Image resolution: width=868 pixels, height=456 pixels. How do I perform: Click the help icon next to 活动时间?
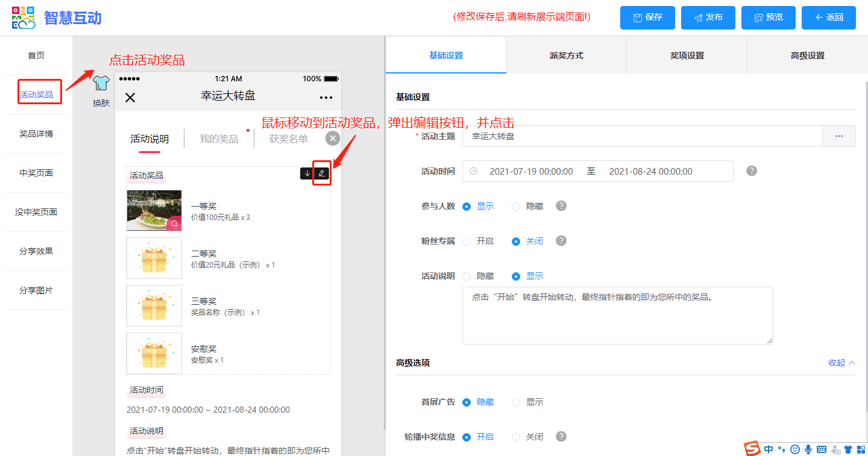click(x=751, y=171)
